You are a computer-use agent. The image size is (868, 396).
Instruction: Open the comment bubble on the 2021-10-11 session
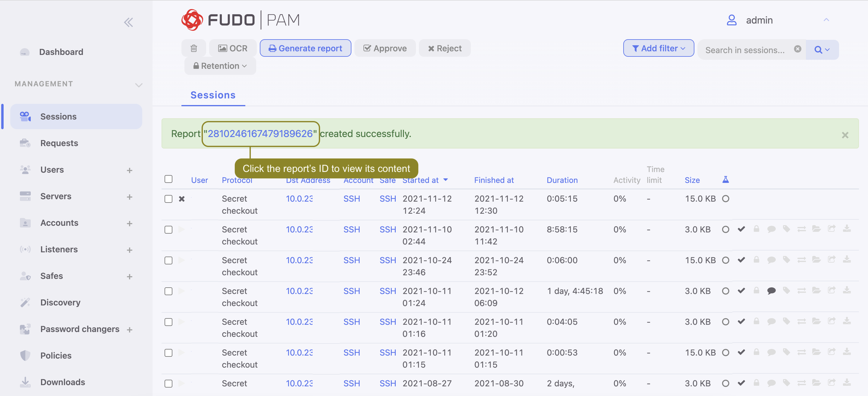pyautogui.click(x=771, y=290)
